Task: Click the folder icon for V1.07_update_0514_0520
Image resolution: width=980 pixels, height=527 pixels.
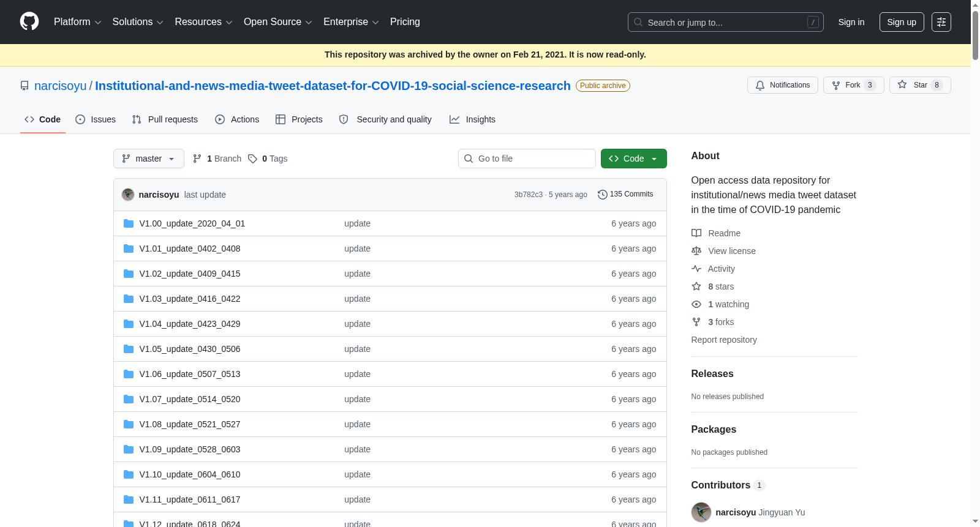Action: point(129,399)
